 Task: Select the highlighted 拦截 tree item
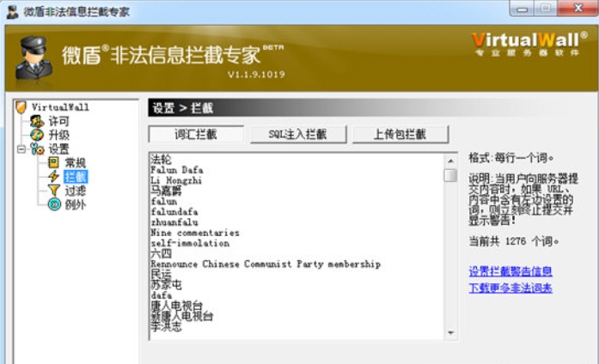pos(76,177)
